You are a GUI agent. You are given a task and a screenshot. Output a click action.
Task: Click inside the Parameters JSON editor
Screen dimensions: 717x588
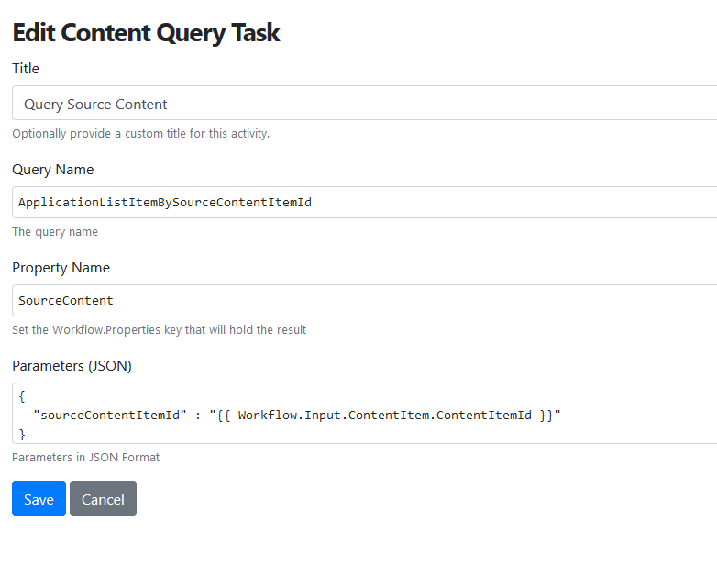(x=364, y=413)
